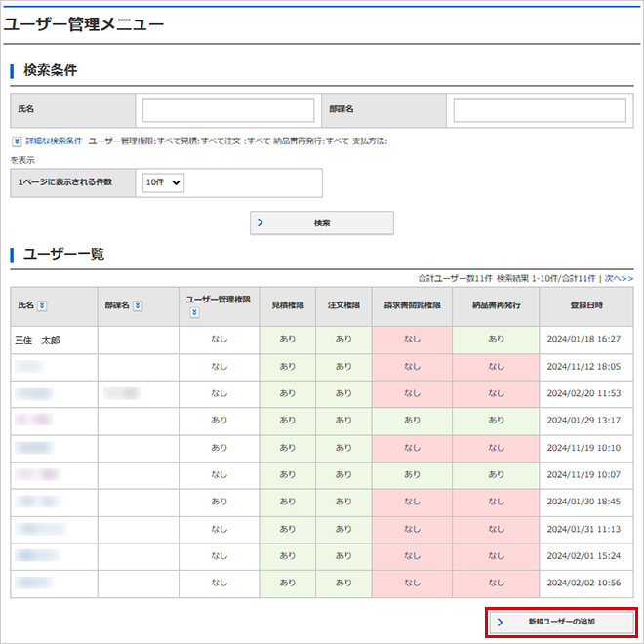Click date 2024/02/01 15:24
The image size is (644, 644).
(x=584, y=556)
